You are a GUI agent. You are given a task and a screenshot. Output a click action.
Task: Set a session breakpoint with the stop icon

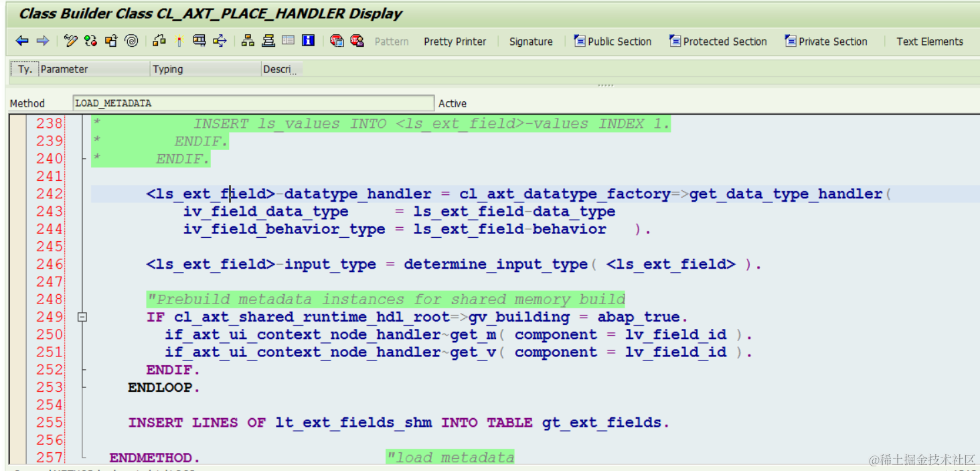pos(337,42)
